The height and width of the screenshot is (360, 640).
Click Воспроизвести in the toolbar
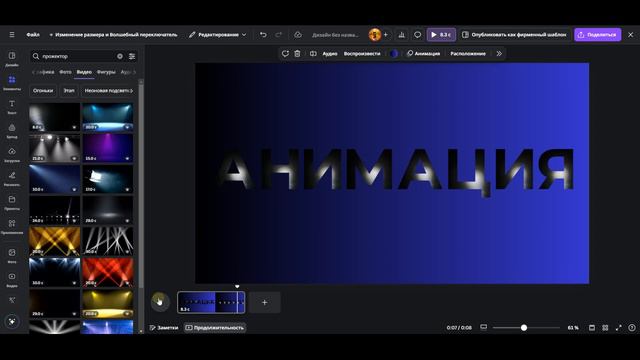(x=362, y=53)
